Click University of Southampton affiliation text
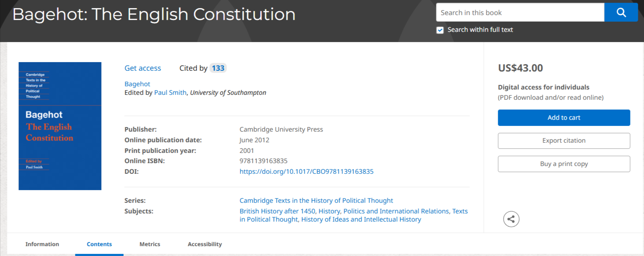Screen dimensions: 644x256 228,93
